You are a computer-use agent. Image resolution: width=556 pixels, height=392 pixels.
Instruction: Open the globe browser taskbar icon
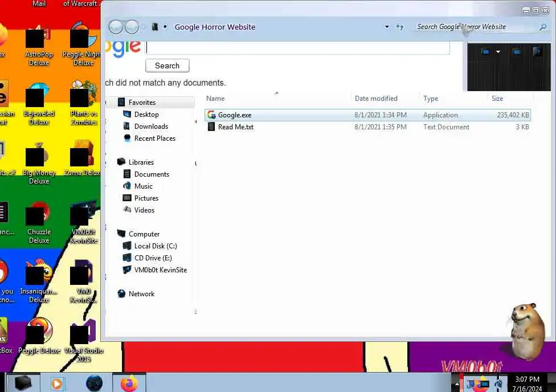[94, 383]
